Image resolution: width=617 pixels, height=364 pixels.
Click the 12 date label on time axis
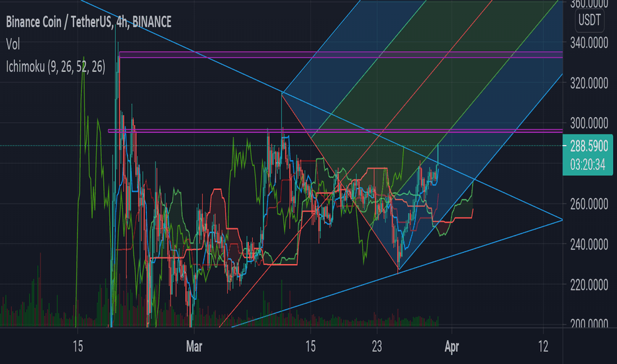tap(543, 347)
